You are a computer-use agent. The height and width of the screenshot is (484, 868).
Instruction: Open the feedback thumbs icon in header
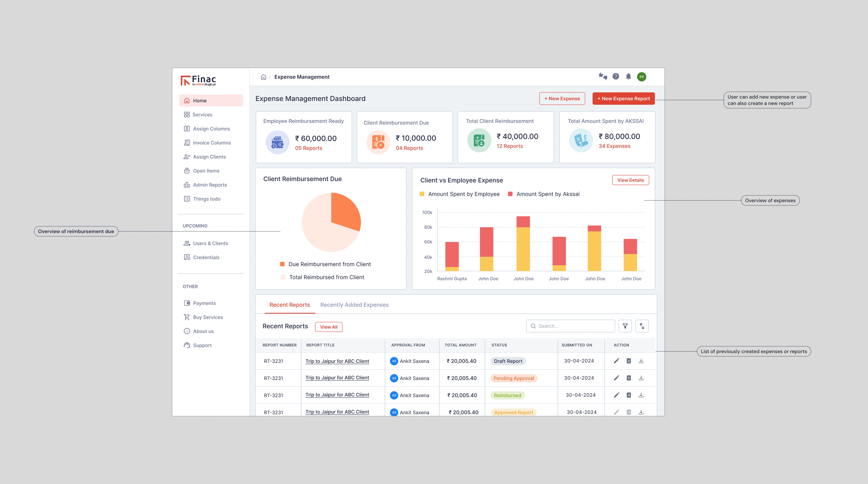tap(603, 77)
